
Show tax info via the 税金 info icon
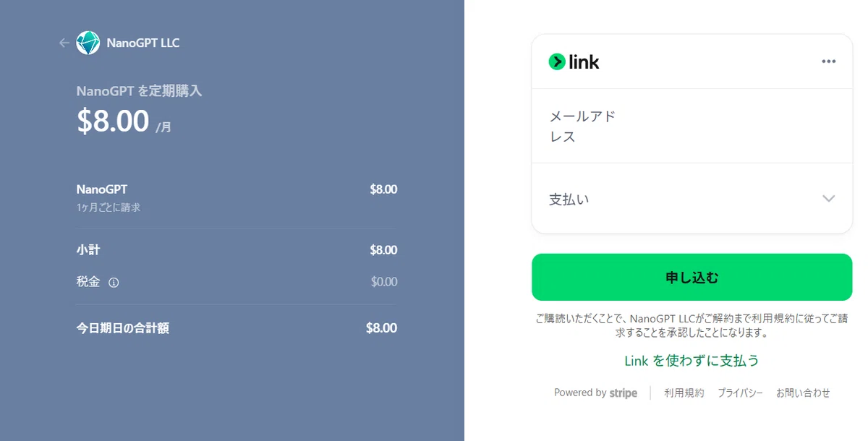point(114,283)
